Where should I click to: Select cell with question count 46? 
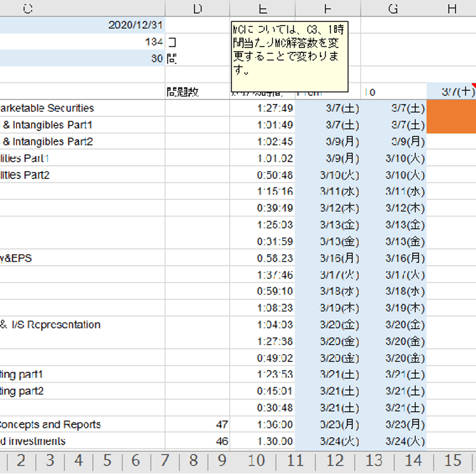[198, 441]
